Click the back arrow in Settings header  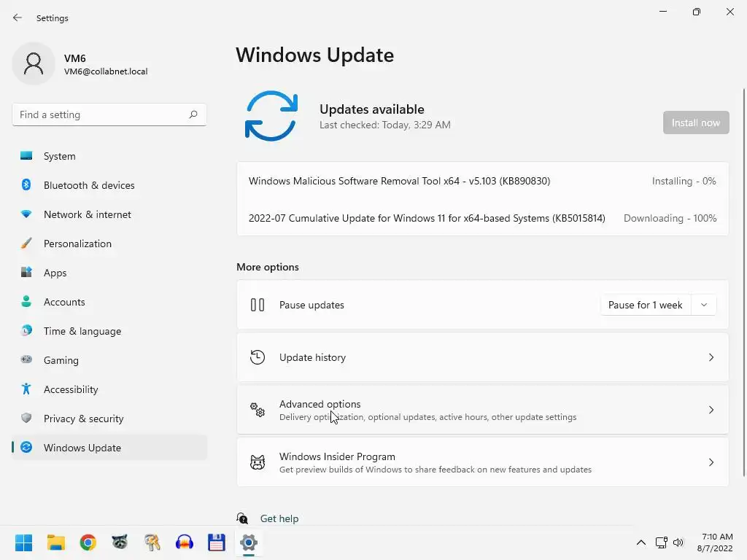(18, 17)
